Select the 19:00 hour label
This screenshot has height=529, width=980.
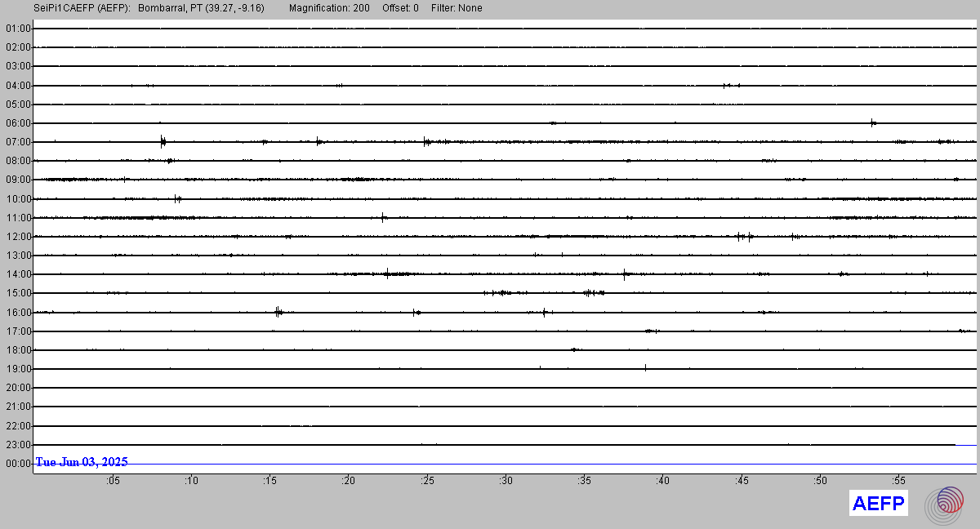pyautogui.click(x=18, y=369)
